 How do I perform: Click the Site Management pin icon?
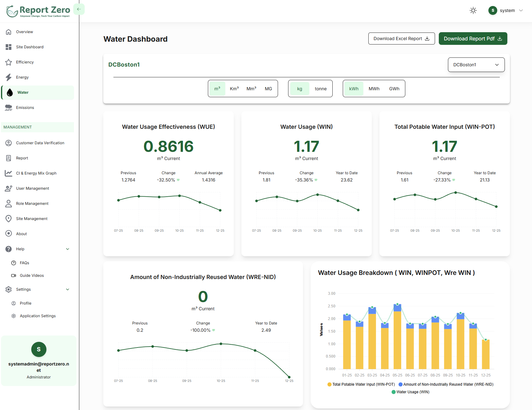point(9,219)
